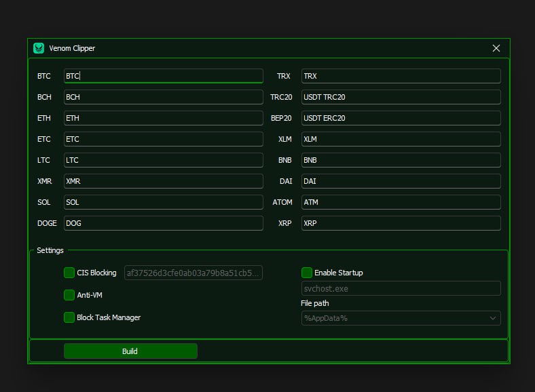
Task: Click the XMR address field
Action: pos(164,181)
